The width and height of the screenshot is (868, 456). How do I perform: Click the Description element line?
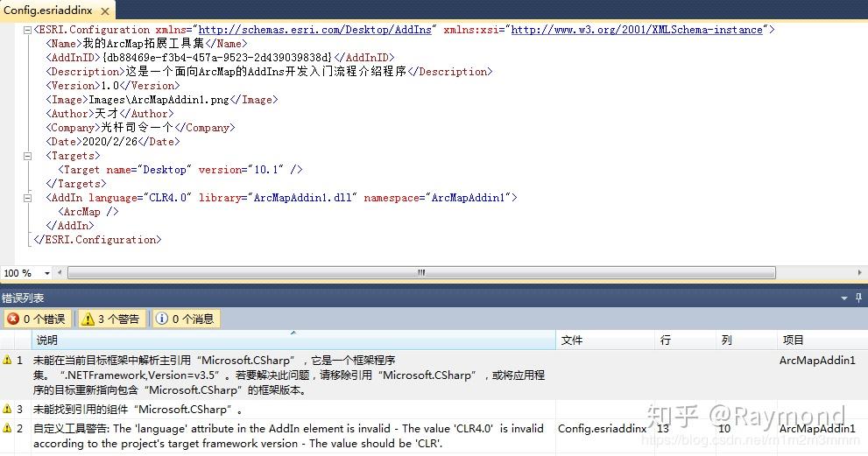(x=269, y=72)
